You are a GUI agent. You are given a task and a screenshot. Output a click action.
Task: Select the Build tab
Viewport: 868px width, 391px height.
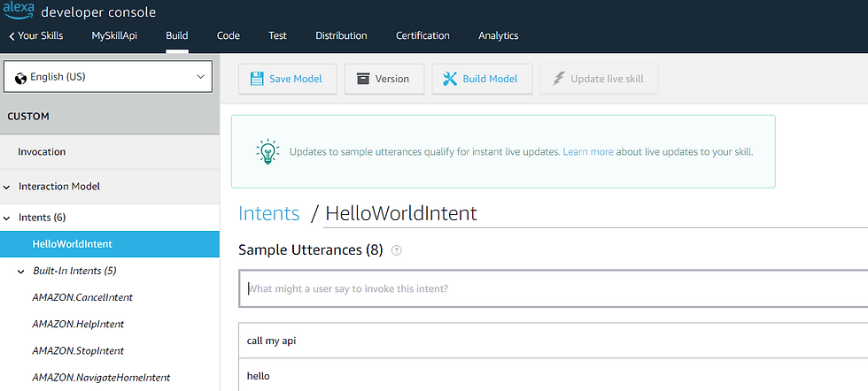[177, 35]
